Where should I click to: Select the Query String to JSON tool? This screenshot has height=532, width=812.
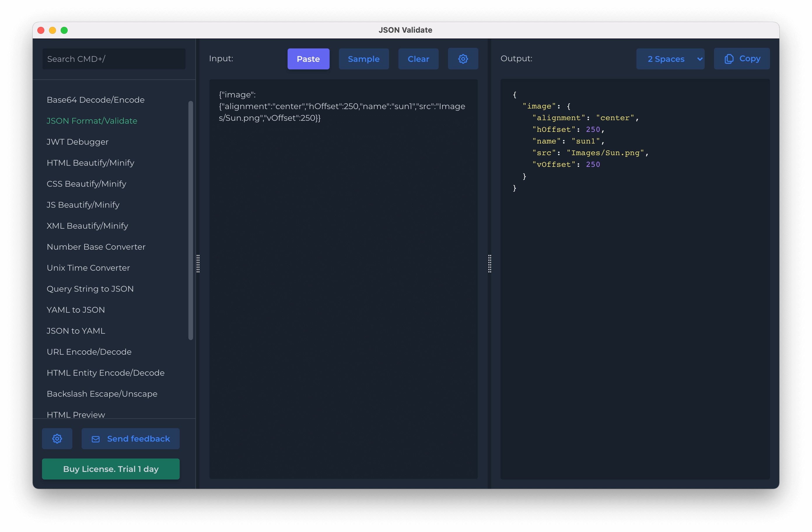(x=90, y=289)
